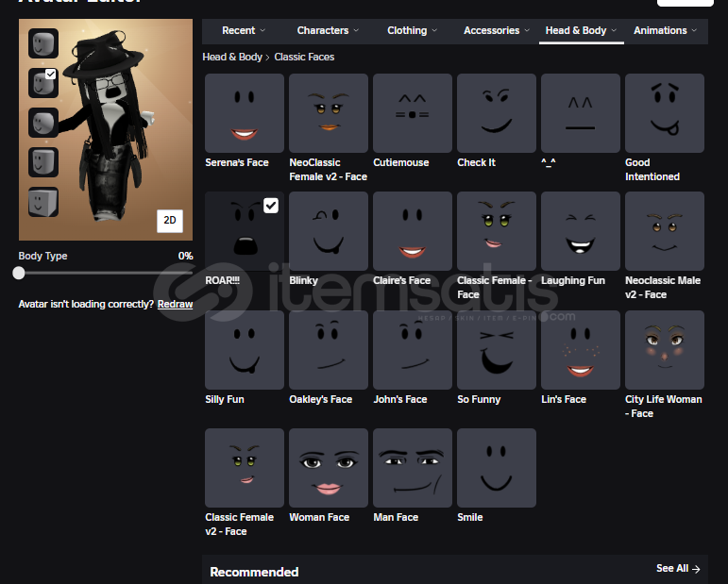Select the Woman Face tile

(x=329, y=468)
